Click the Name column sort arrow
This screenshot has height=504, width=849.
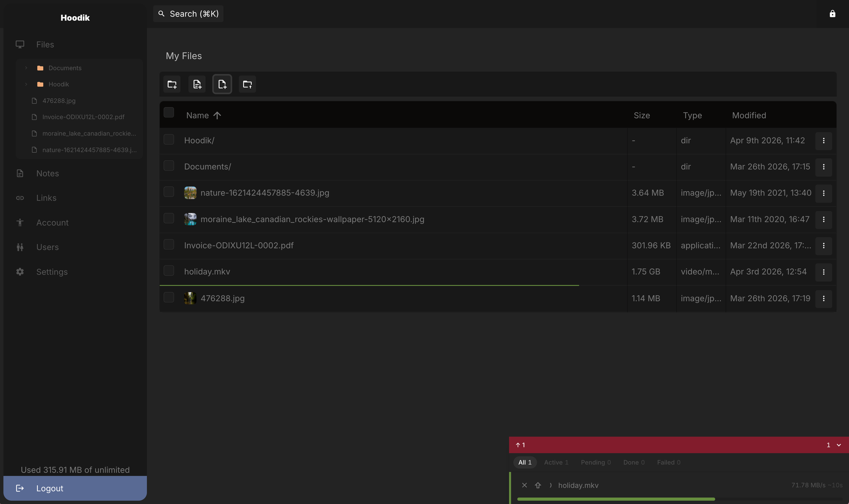217,115
